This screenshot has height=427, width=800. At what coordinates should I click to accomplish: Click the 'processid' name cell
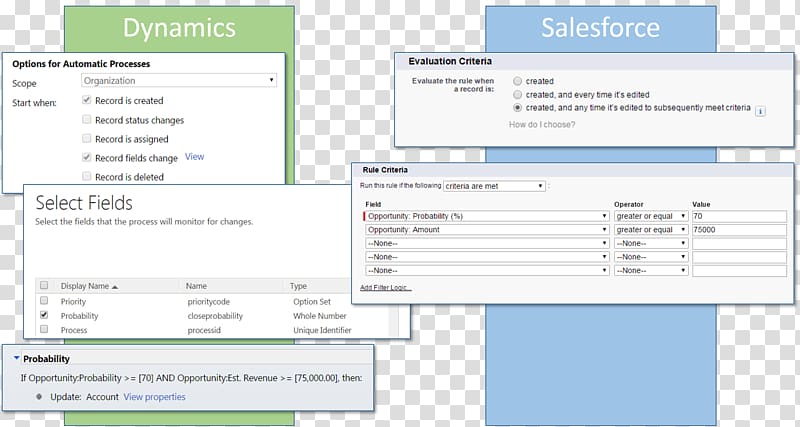pos(204,330)
